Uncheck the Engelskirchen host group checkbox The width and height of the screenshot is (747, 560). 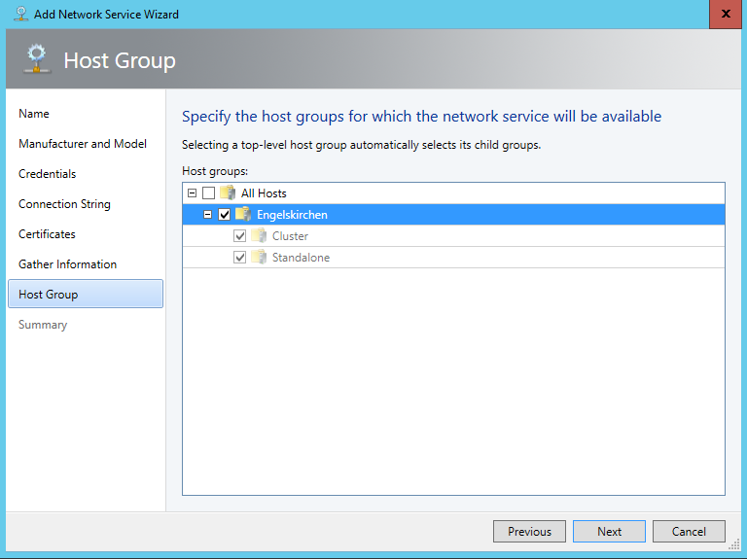pos(225,215)
